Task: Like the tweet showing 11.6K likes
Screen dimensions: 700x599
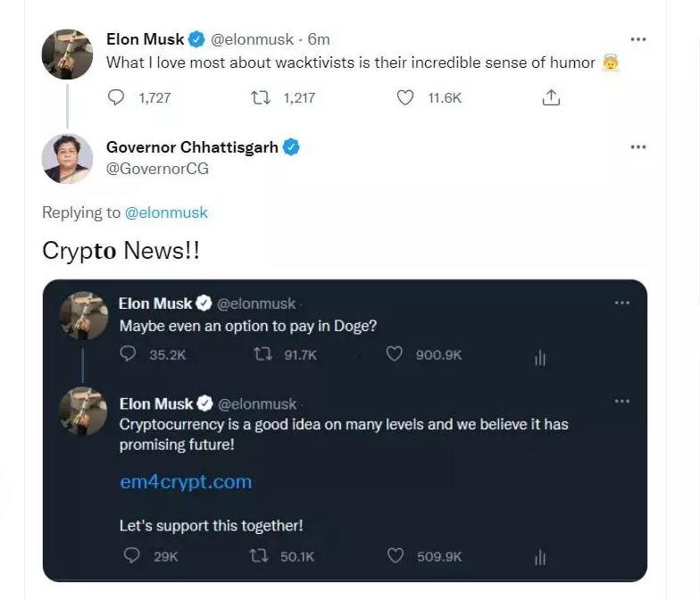Action: tap(405, 97)
